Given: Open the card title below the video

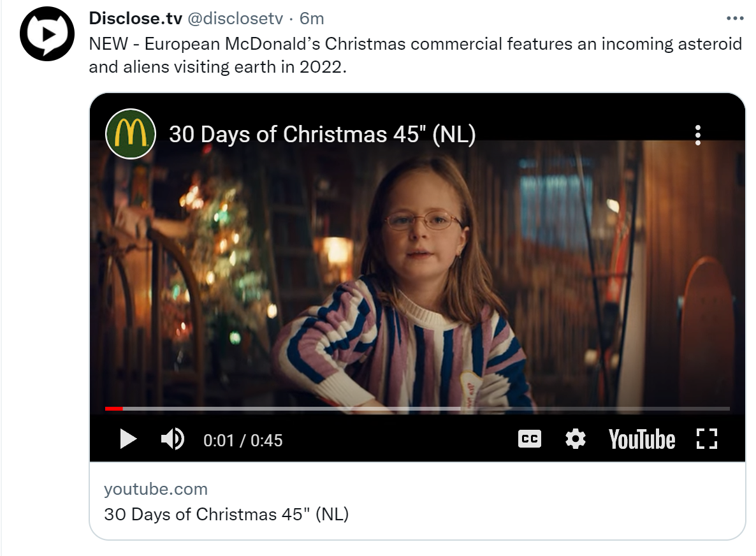Looking at the screenshot, I should click(x=226, y=515).
